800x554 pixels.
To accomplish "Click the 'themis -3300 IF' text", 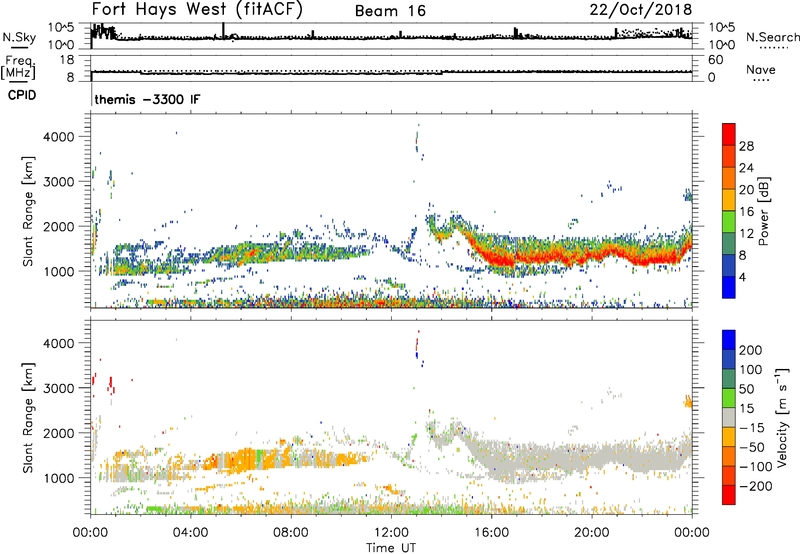I will click(147, 99).
